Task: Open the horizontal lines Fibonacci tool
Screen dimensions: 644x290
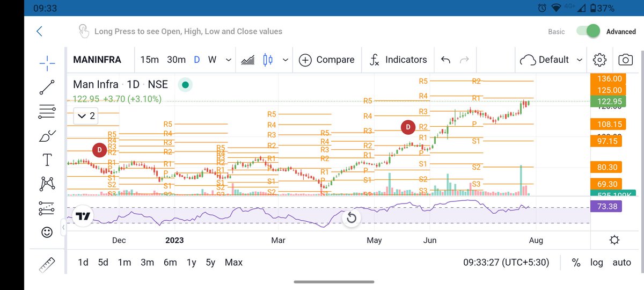Action: pyautogui.click(x=47, y=112)
